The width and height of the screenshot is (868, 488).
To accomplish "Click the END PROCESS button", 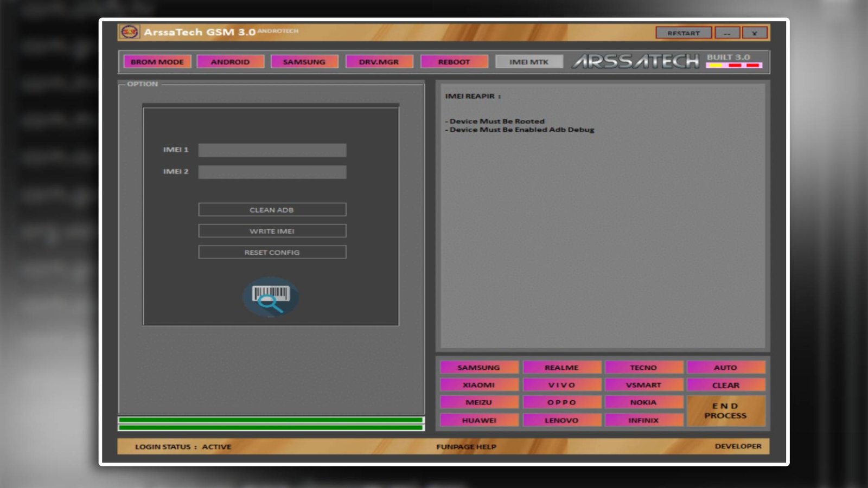I will point(725,411).
